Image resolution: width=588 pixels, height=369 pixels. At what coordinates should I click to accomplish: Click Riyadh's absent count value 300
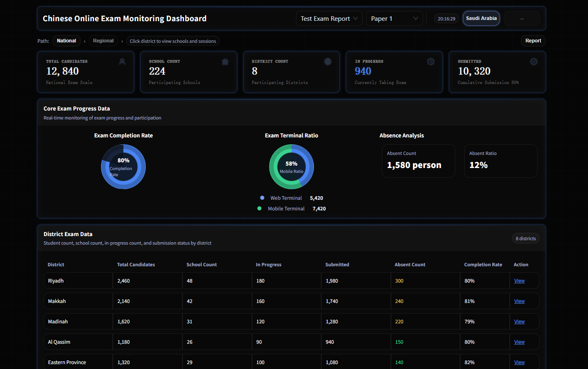[x=399, y=281]
